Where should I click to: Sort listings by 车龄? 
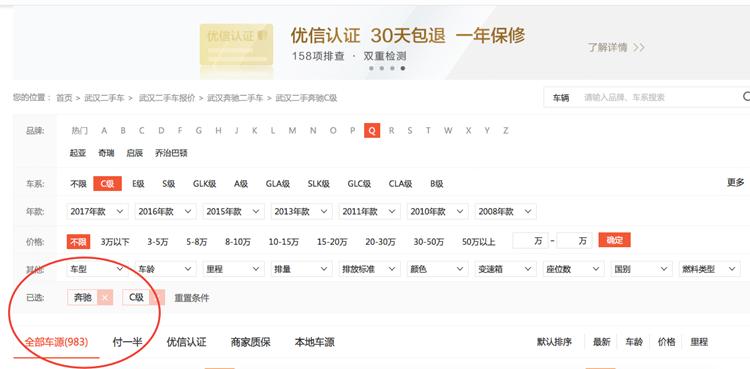[634, 342]
